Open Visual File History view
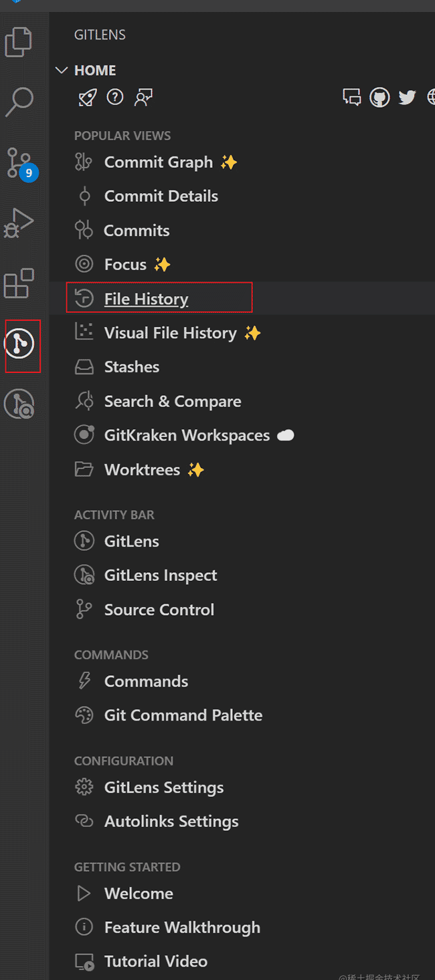Screen dimensions: 435x980 click(x=171, y=333)
